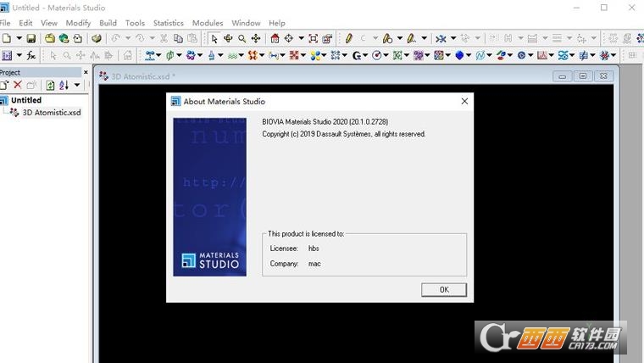Open the Edit menu
The width and height of the screenshot is (644, 363).
(25, 23)
